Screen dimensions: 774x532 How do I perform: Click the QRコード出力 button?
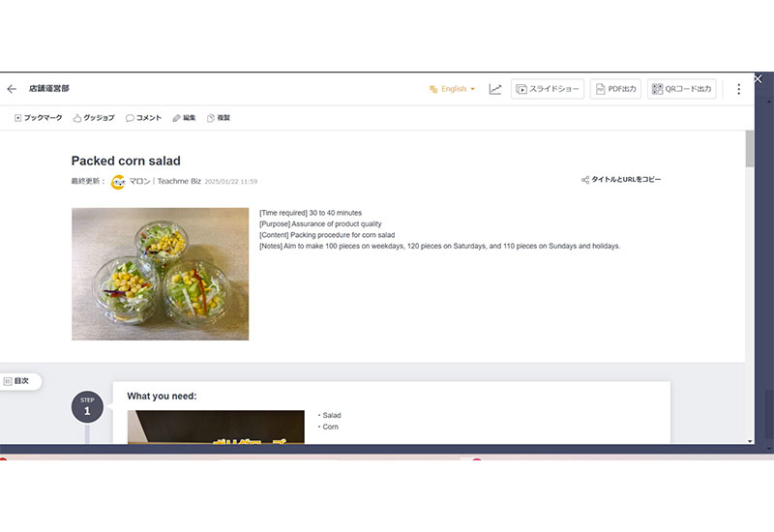(x=682, y=89)
